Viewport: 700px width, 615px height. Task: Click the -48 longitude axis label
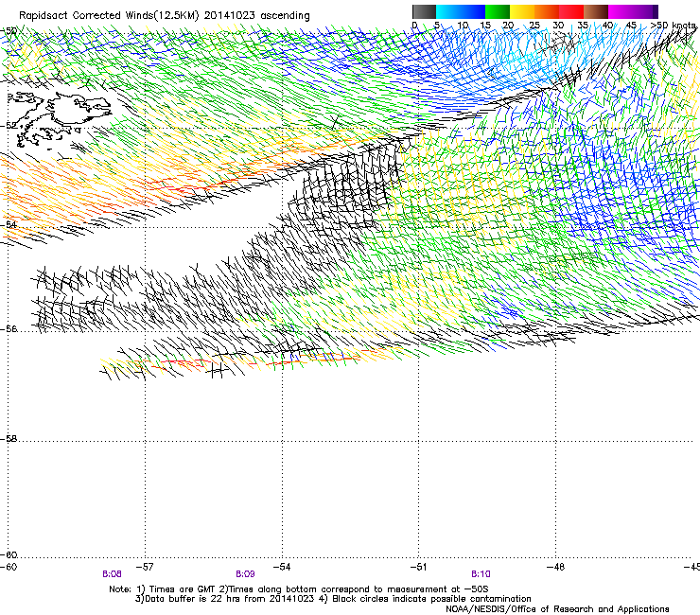[555, 567]
